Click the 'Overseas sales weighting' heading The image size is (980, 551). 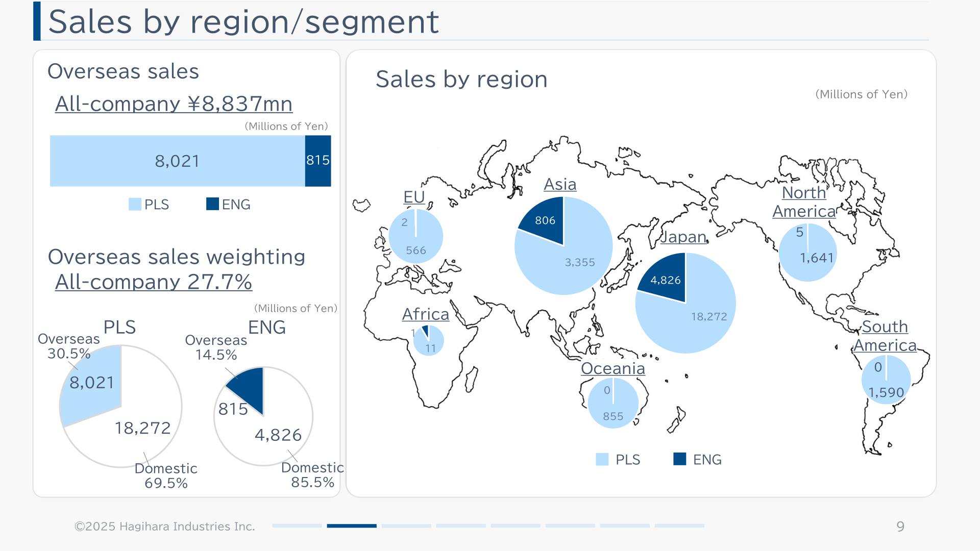point(176,257)
